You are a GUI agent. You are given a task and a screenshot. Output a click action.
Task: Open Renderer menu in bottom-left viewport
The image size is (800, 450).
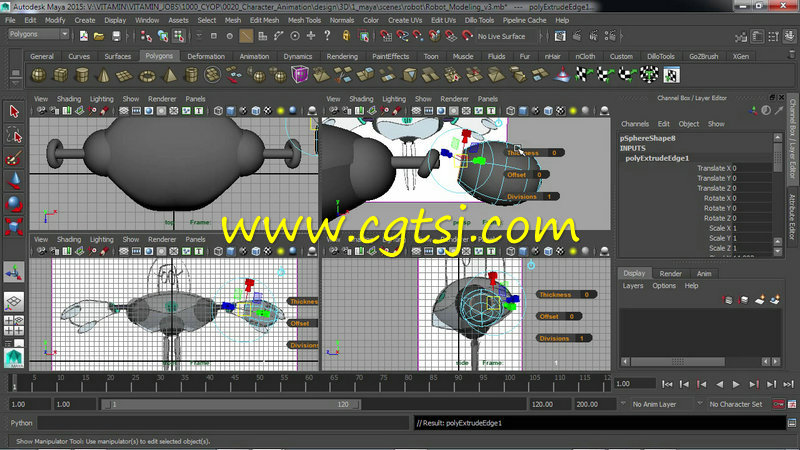point(162,239)
